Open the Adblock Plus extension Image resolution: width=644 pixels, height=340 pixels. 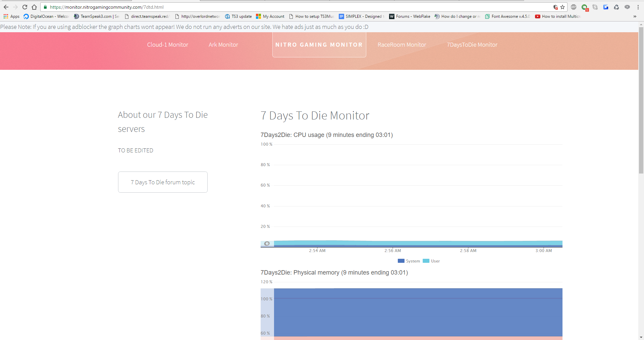tap(574, 7)
